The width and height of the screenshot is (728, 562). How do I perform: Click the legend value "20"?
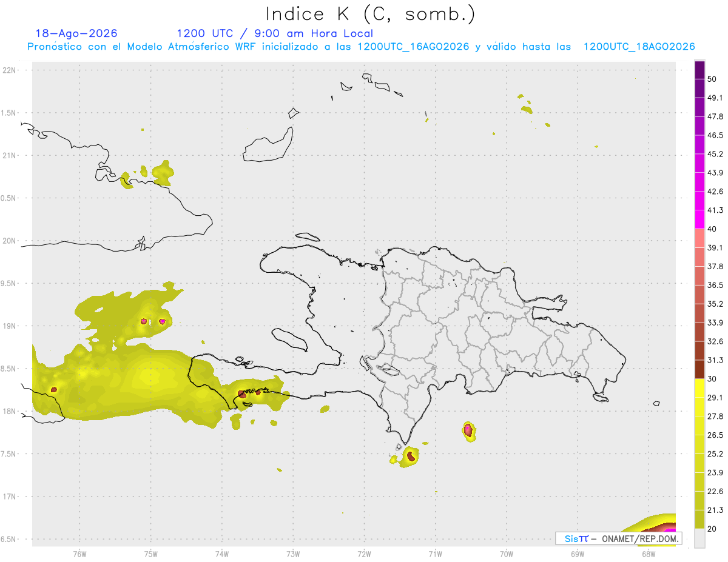tap(712, 529)
